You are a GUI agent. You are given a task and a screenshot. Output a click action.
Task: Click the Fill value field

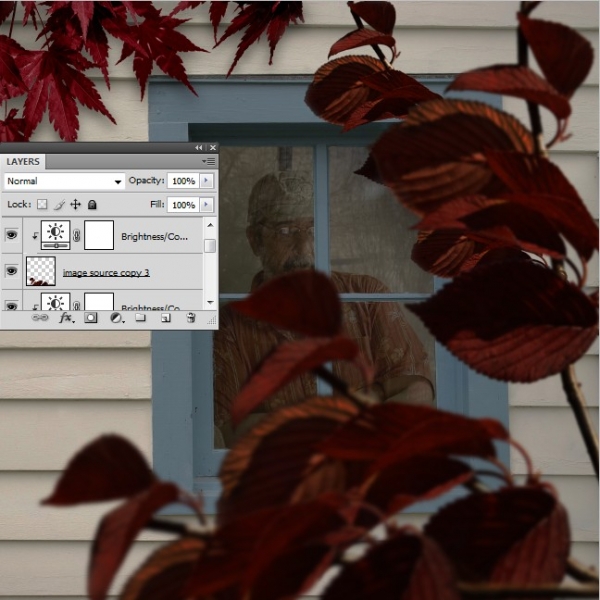tap(183, 205)
